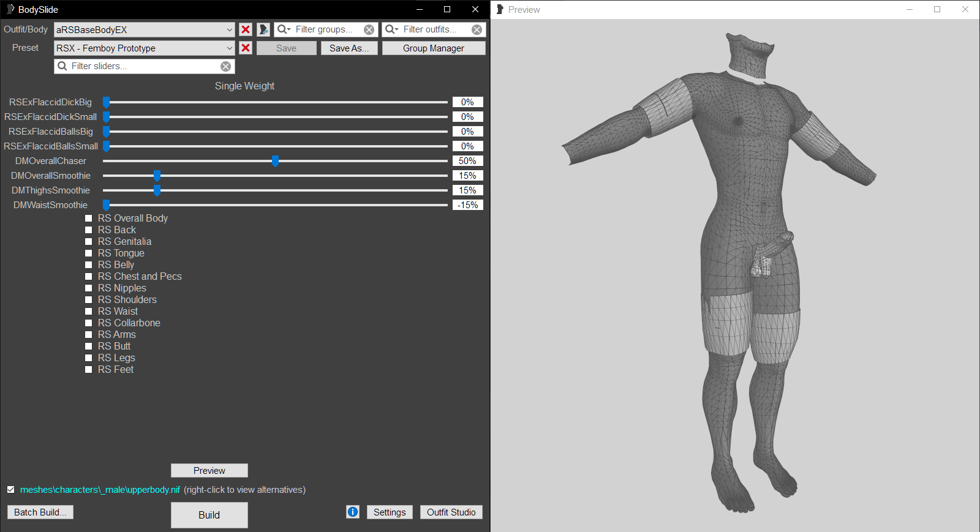Click the Single Weight label
The image size is (980, 532).
coord(244,86)
